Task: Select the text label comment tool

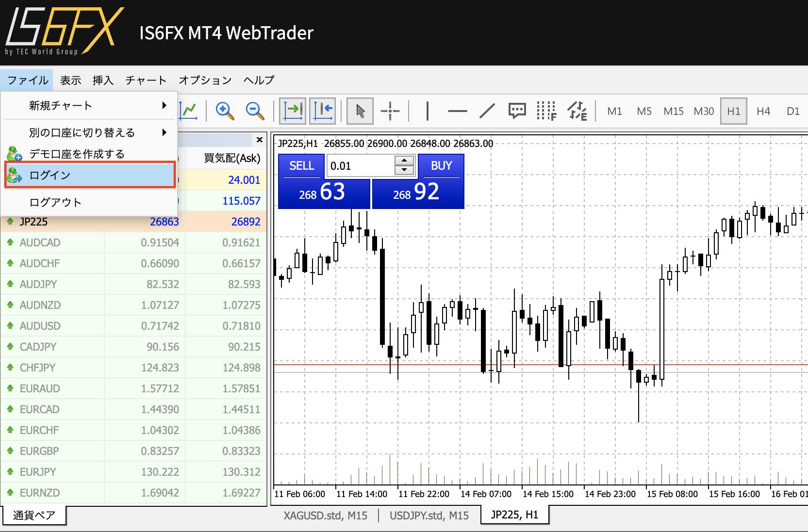Action: [x=517, y=111]
